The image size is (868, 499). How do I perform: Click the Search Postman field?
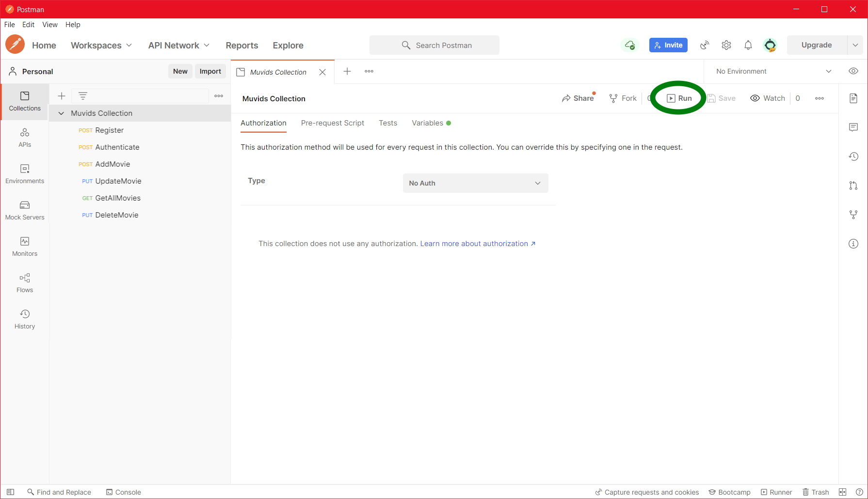[434, 45]
